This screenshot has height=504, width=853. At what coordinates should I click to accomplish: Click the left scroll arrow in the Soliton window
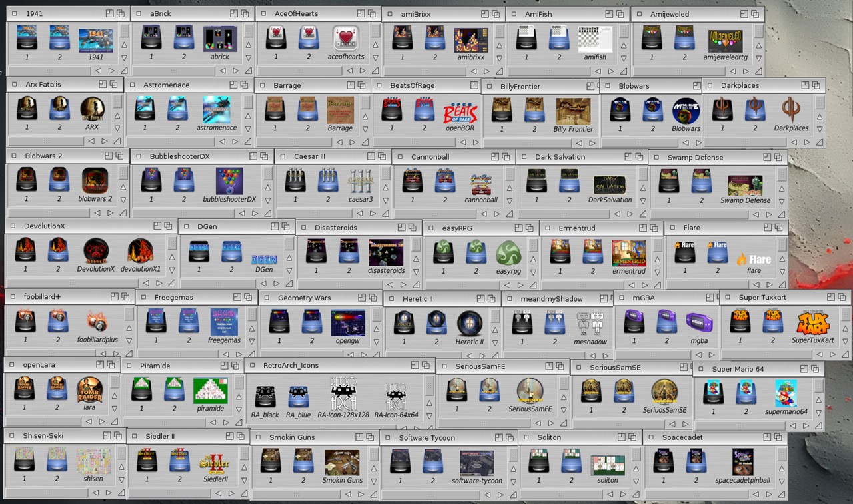[610, 494]
